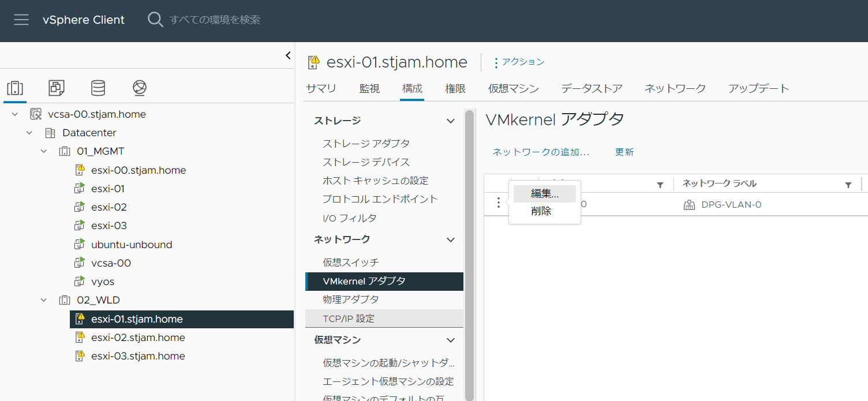This screenshot has height=401, width=868.
Task: Open the サマリ tab
Action: click(321, 88)
